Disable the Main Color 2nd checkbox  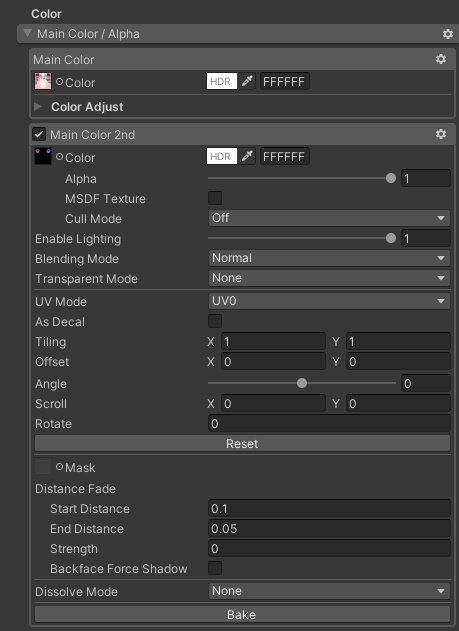[39, 134]
